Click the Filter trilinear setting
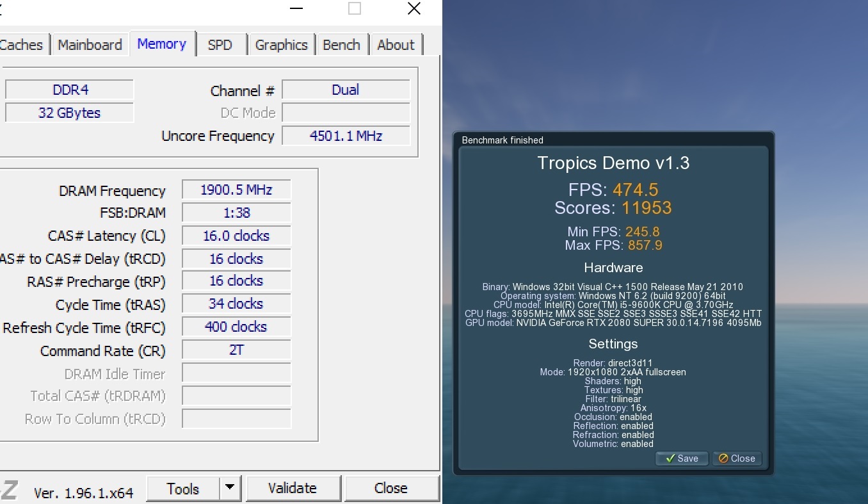The width and height of the screenshot is (868, 504). (613, 399)
